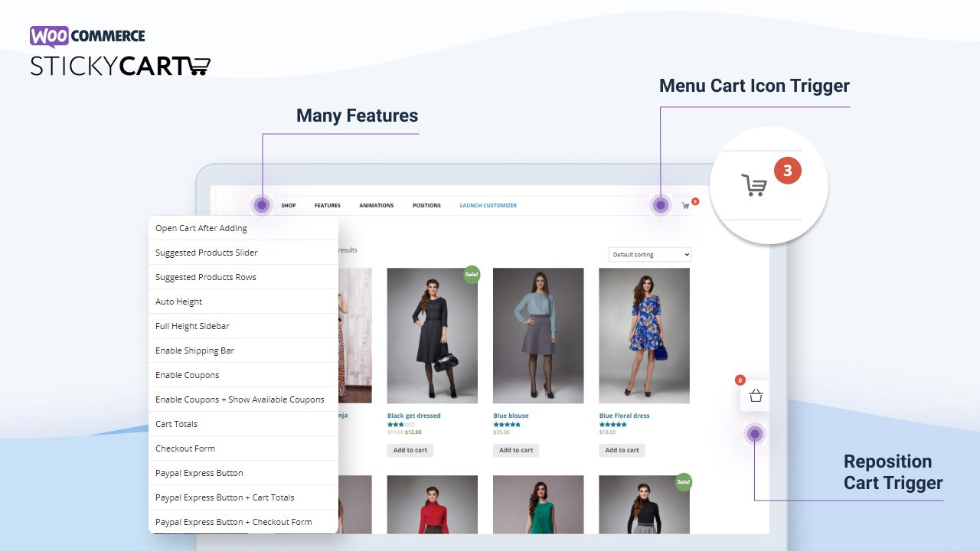Select Enable Shipping Bar feature
The image size is (980, 551).
point(243,350)
